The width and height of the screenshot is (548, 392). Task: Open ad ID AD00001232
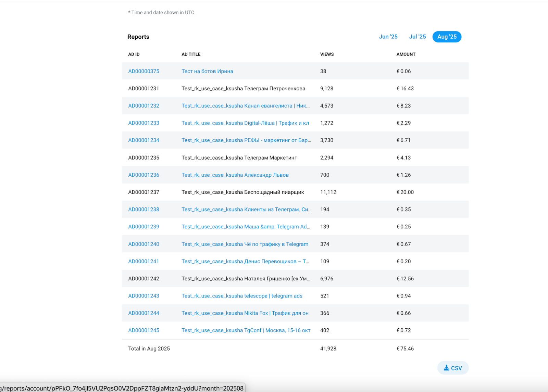144,106
